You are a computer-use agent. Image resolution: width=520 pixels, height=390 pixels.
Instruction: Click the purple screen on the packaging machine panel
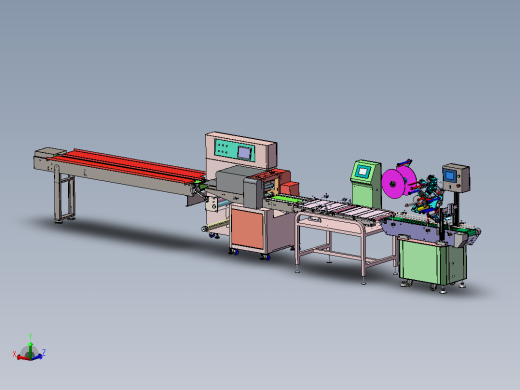click(x=244, y=153)
